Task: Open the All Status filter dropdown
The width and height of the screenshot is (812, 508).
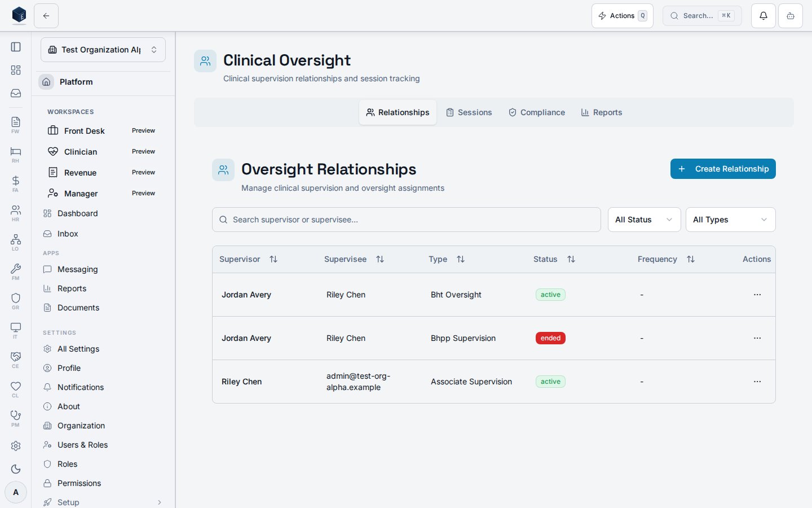Action: (x=645, y=220)
